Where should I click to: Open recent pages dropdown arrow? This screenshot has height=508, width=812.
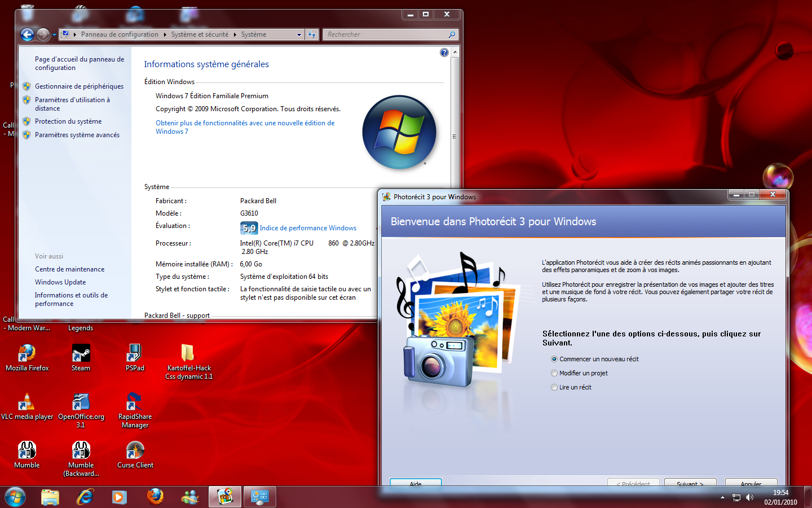[x=54, y=35]
